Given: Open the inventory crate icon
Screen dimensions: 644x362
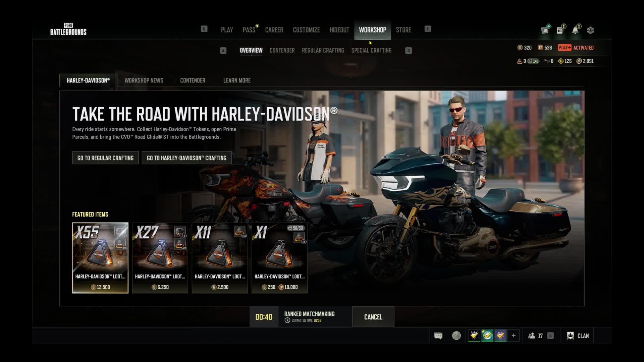Looking at the screenshot, I should click(545, 30).
